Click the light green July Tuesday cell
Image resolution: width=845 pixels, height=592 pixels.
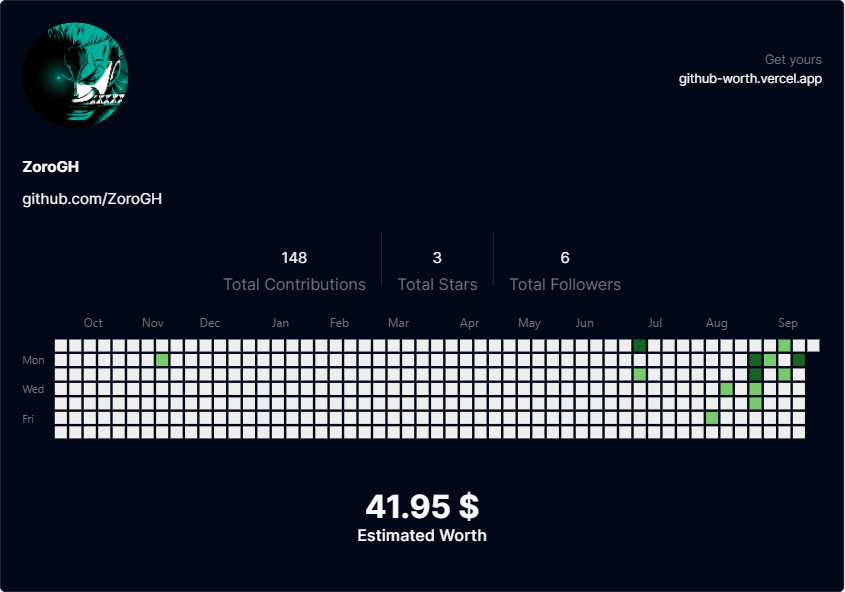(x=640, y=374)
